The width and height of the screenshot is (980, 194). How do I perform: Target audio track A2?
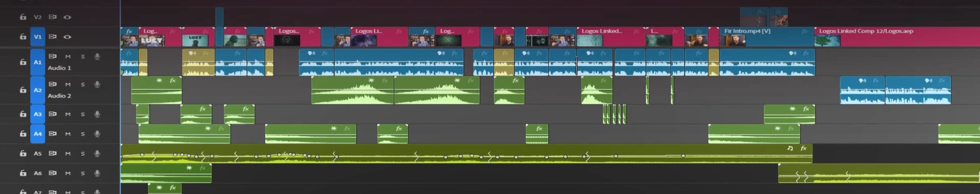(x=37, y=90)
